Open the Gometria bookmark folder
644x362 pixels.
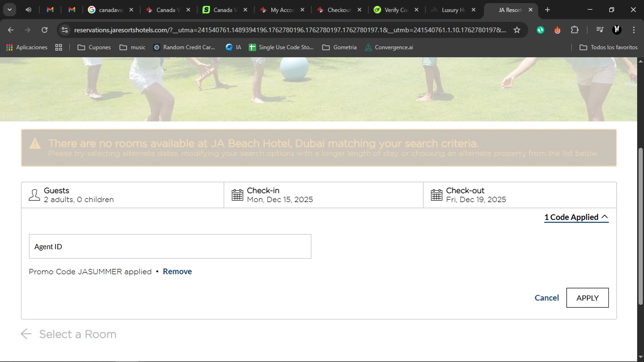coord(340,47)
